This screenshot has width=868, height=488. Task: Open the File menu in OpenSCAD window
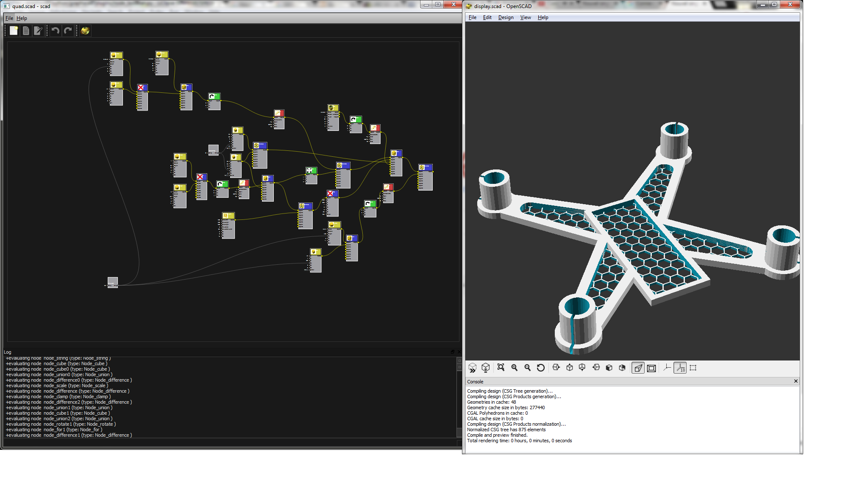click(x=473, y=17)
